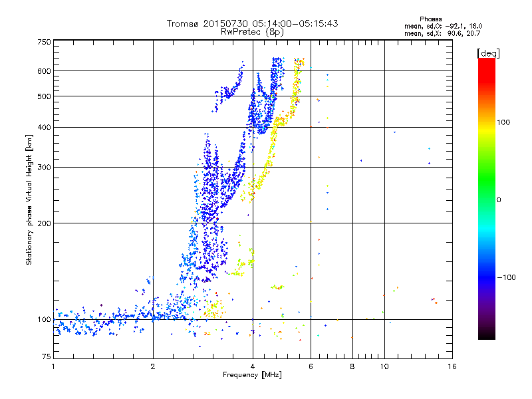
Task: Click the '[deg]' colorbar unit label
Action: pos(488,53)
